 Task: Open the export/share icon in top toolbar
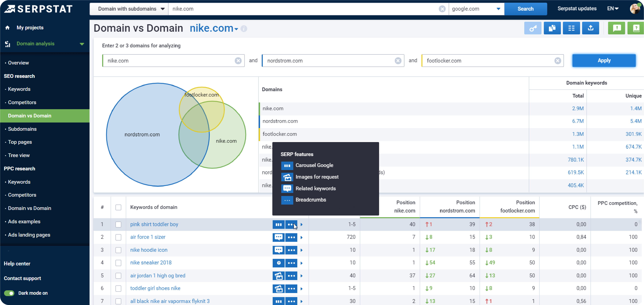pos(591,28)
